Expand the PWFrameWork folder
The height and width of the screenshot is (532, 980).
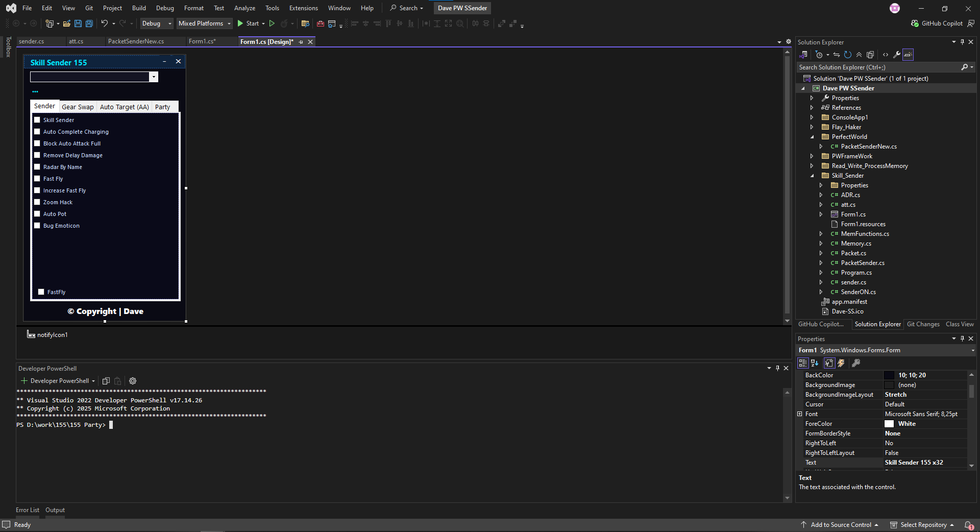click(812, 156)
